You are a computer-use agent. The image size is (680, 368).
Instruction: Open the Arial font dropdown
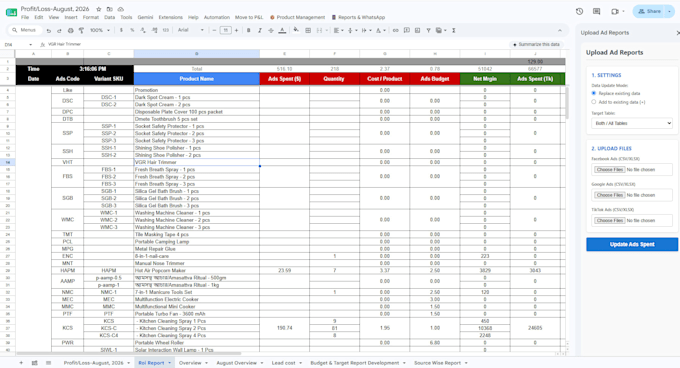coord(190,30)
